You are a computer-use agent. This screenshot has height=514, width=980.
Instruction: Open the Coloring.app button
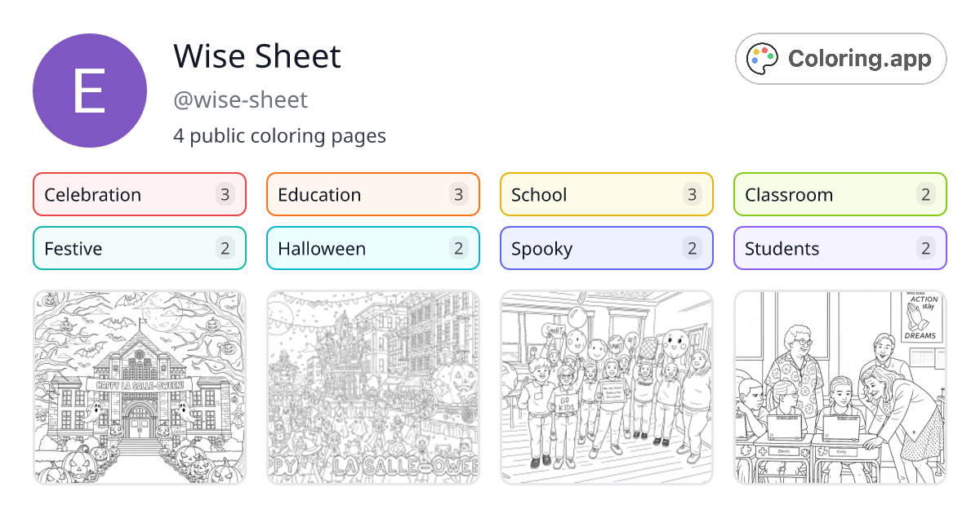840,59
